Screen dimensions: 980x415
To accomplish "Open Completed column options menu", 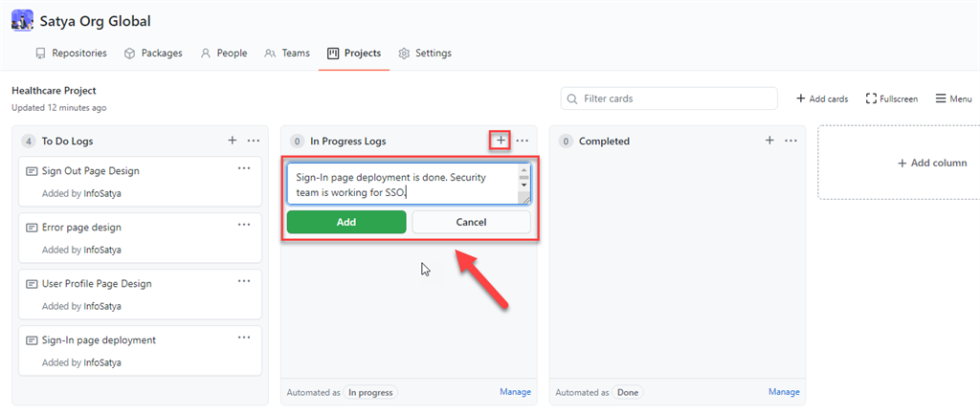I will coord(791,141).
